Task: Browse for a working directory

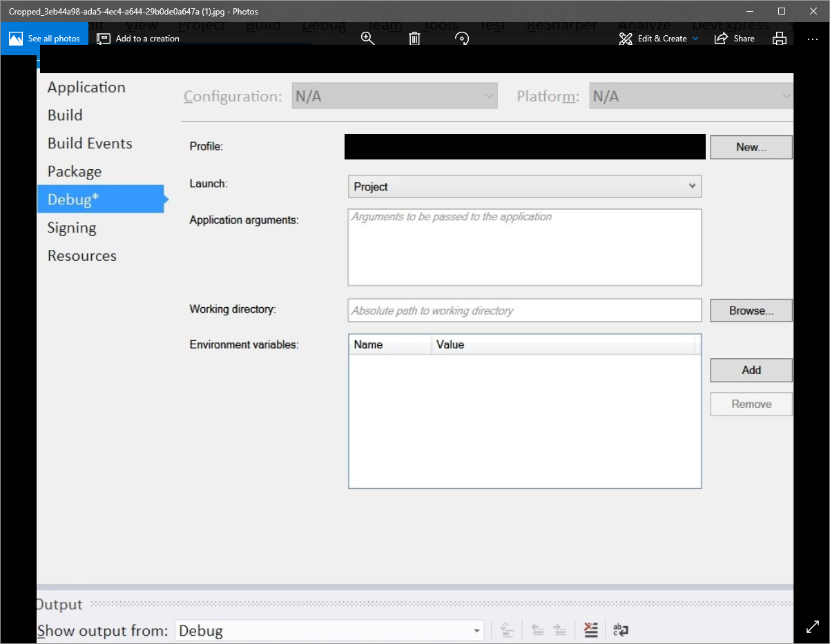Action: (751, 310)
